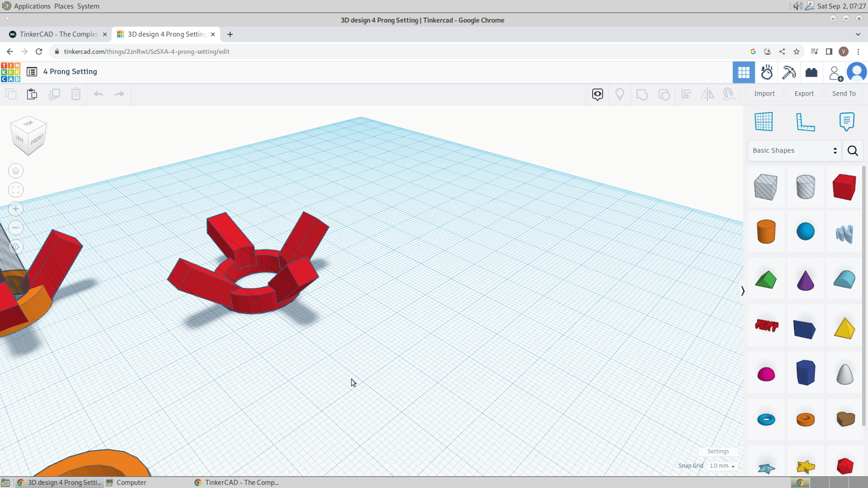Viewport: 868px width, 488px height.
Task: Select the blue Scribble shape
Action: pyautogui.click(x=844, y=233)
